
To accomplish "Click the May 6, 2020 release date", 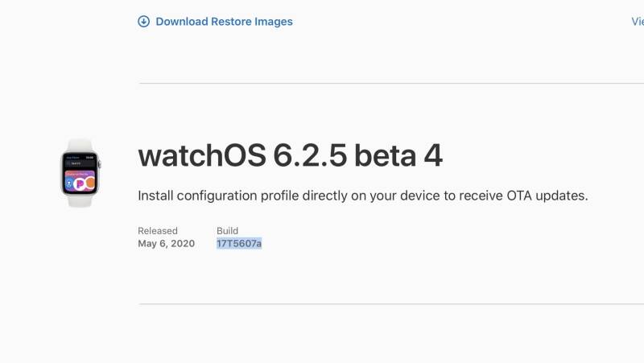I will point(167,244).
